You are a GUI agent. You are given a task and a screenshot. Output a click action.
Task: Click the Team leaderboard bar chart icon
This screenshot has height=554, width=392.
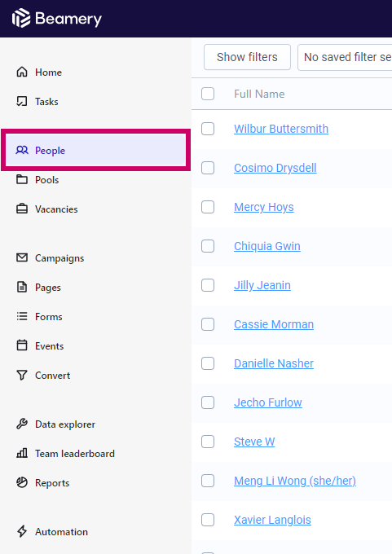(22, 453)
